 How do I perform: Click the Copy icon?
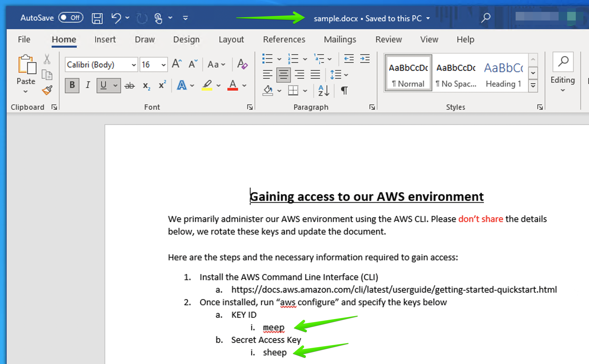click(x=47, y=75)
